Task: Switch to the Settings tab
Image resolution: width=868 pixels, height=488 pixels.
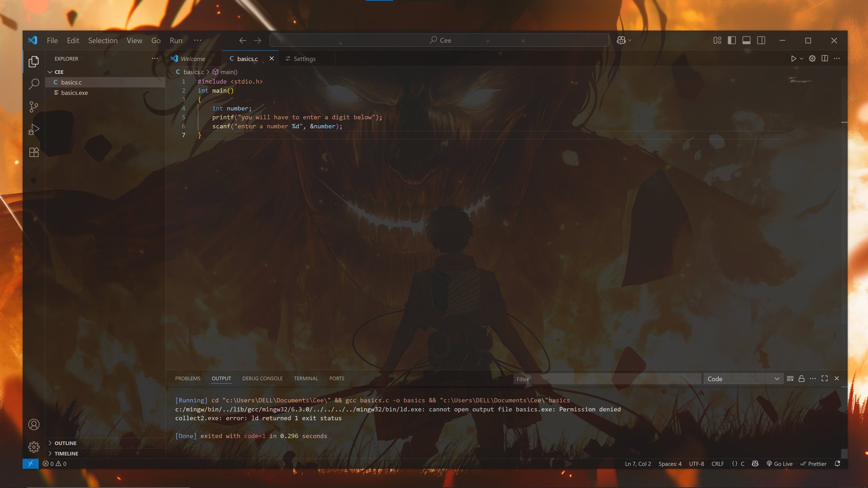Action: pos(304,59)
